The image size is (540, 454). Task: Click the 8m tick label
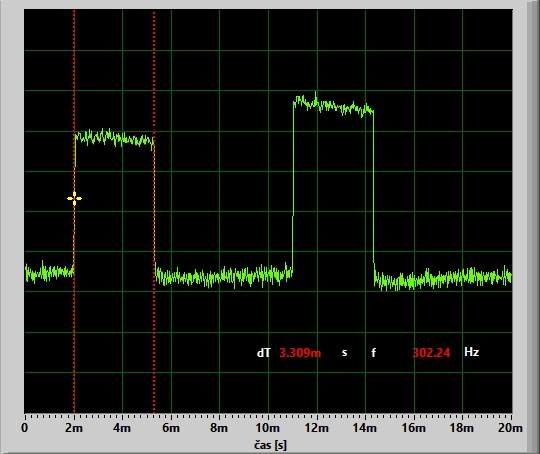point(219,428)
